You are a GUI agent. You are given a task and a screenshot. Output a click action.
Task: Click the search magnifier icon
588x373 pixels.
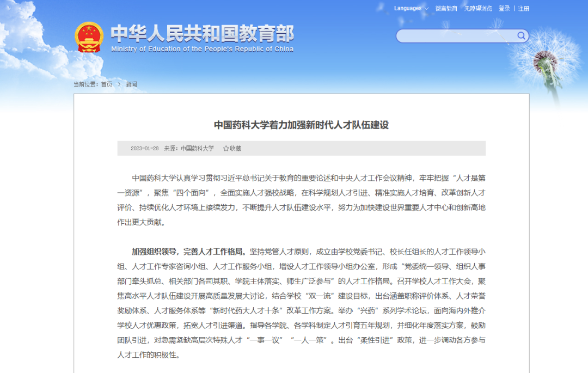521,36
